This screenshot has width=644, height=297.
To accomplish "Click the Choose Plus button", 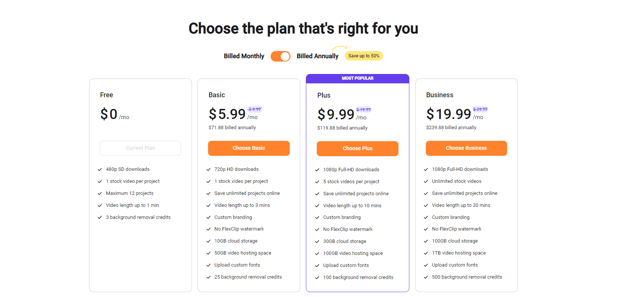I will click(358, 149).
